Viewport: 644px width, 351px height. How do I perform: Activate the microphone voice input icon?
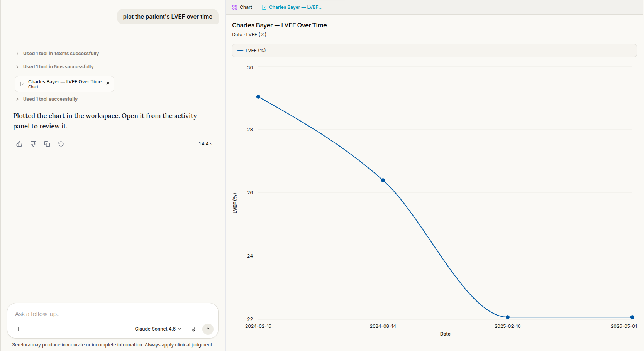pyautogui.click(x=194, y=329)
